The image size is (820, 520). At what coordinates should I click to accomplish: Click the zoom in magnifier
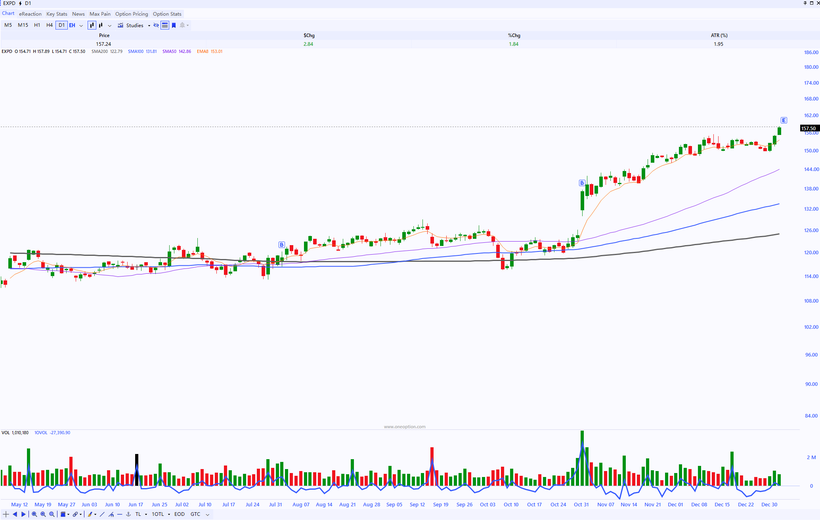(x=34, y=514)
